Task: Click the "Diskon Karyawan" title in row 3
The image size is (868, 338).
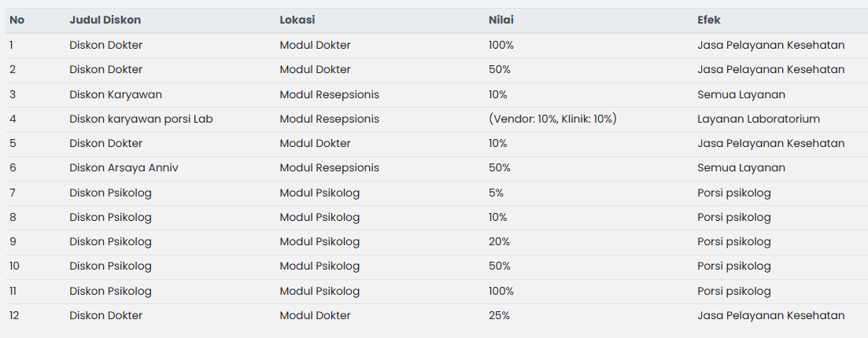Action: pyautogui.click(x=115, y=94)
